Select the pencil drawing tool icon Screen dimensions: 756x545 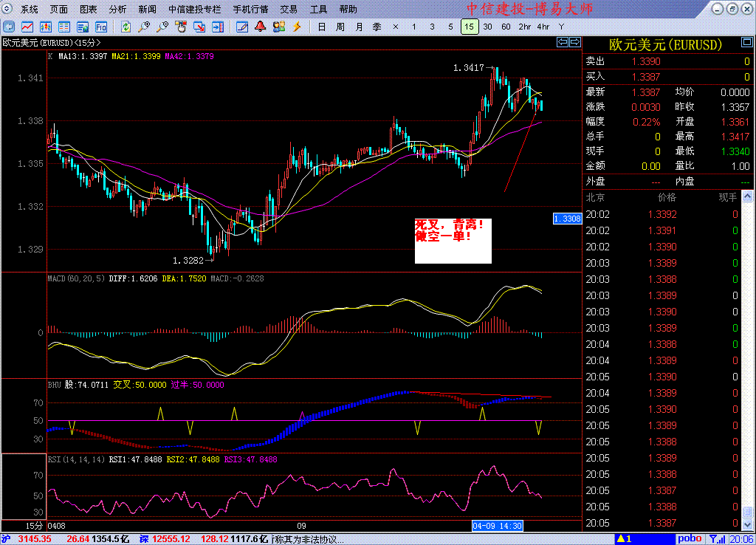pos(242,27)
